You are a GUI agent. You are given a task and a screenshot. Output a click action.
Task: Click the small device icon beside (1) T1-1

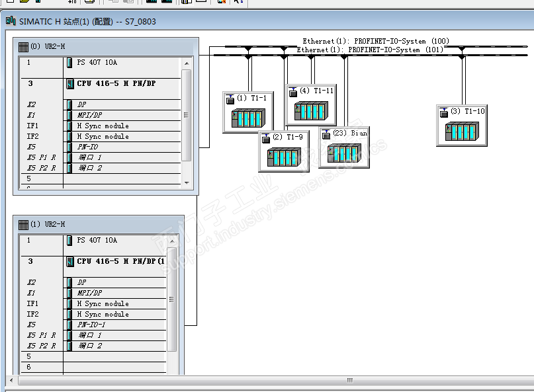point(230,99)
